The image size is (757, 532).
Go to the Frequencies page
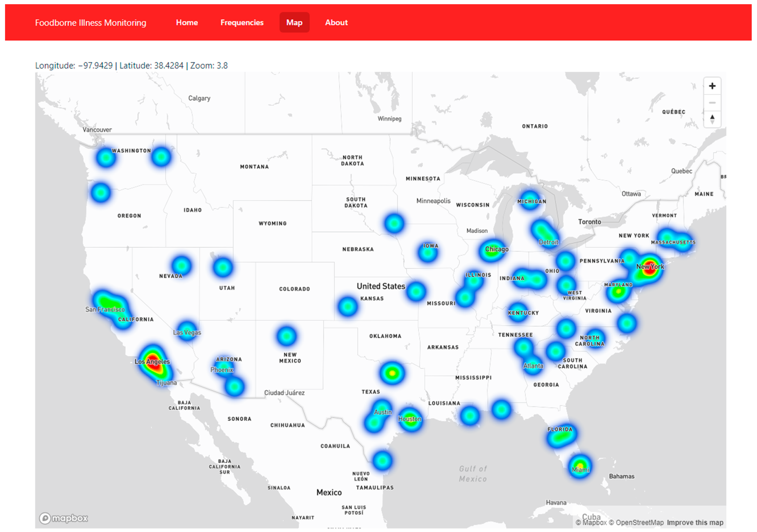pos(242,22)
